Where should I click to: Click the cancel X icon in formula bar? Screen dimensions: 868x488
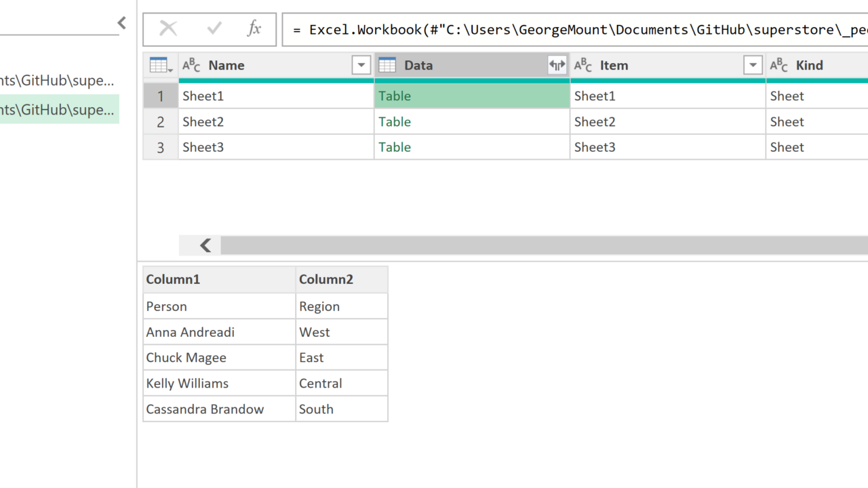tap(168, 28)
